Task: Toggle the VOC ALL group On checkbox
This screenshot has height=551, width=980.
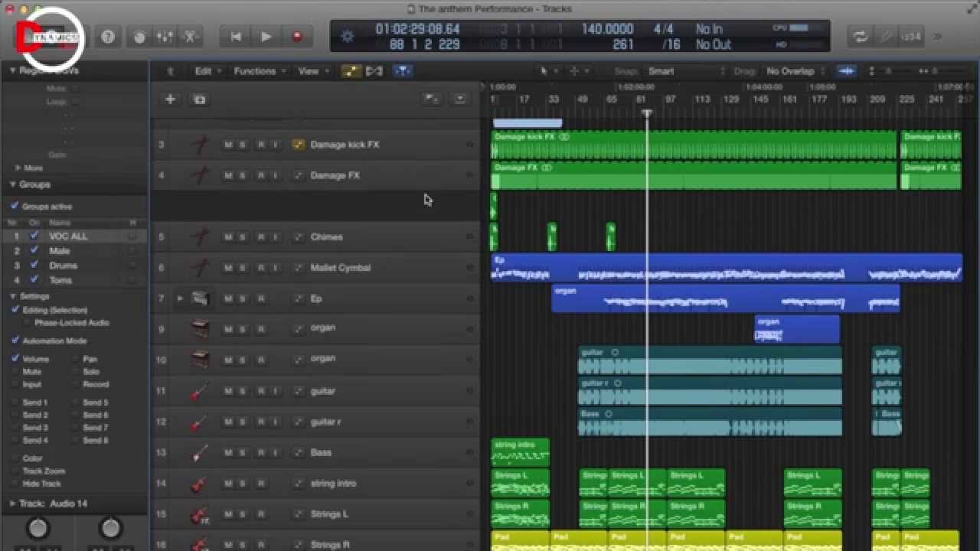Action: pos(34,236)
